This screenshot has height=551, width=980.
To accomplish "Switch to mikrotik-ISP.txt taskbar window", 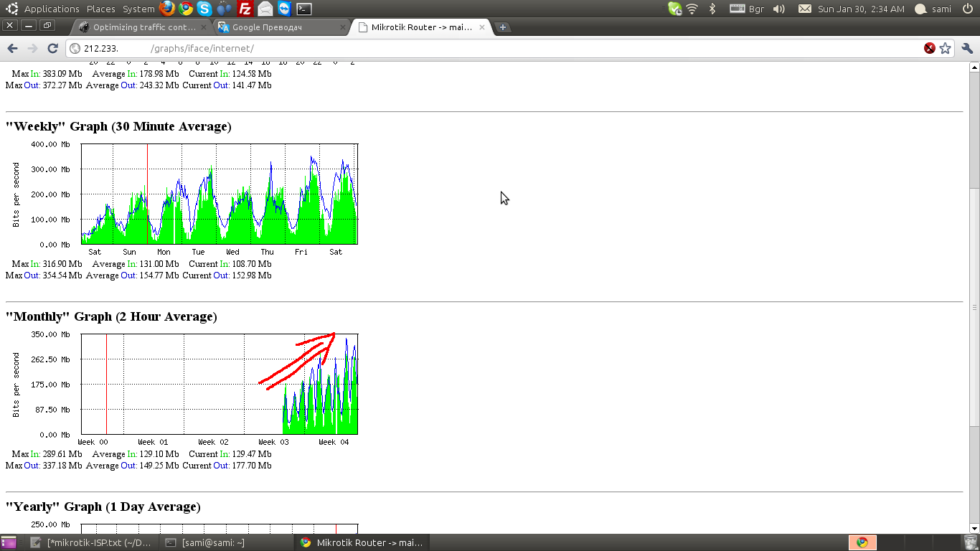I will pos(93,542).
